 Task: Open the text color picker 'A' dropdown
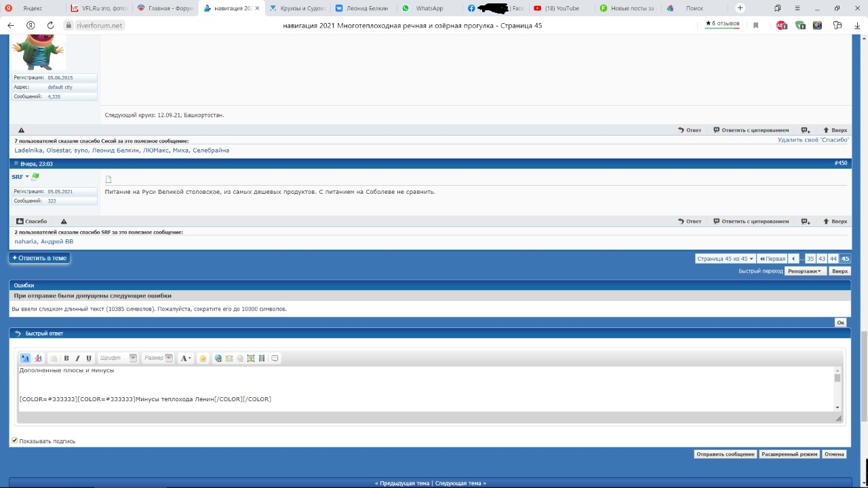tap(185, 359)
